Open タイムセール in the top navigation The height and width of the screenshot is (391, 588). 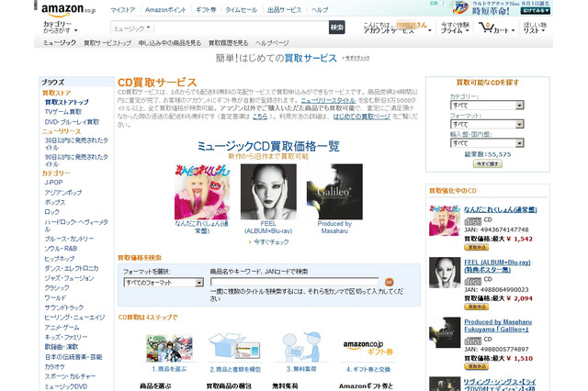pyautogui.click(x=241, y=10)
